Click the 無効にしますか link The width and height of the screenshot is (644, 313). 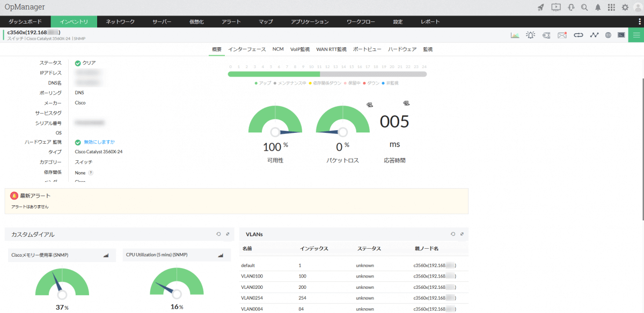(x=99, y=142)
